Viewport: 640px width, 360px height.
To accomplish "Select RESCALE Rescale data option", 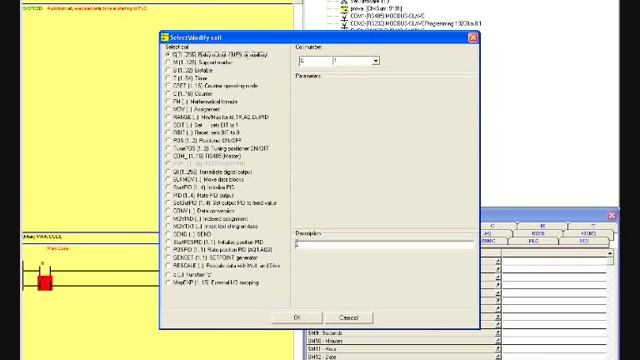I will click(x=168, y=266).
